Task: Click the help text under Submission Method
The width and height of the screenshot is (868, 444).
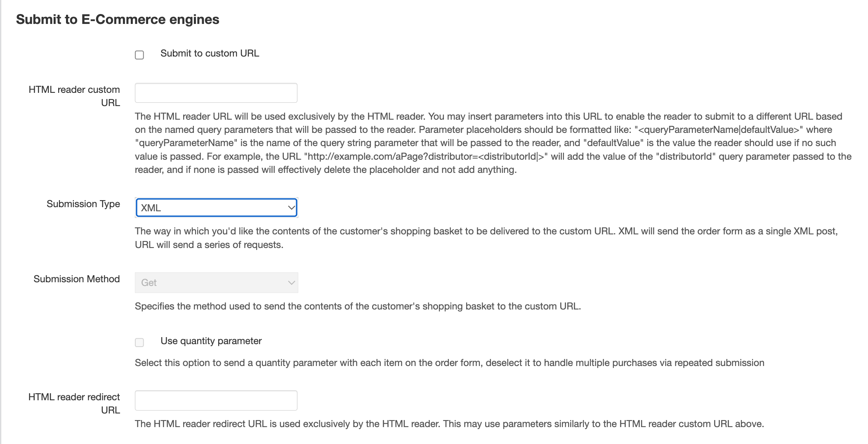Action: [x=358, y=306]
